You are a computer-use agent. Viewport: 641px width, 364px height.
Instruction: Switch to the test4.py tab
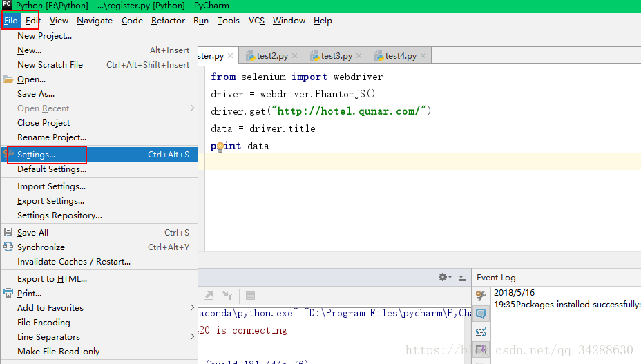click(399, 56)
